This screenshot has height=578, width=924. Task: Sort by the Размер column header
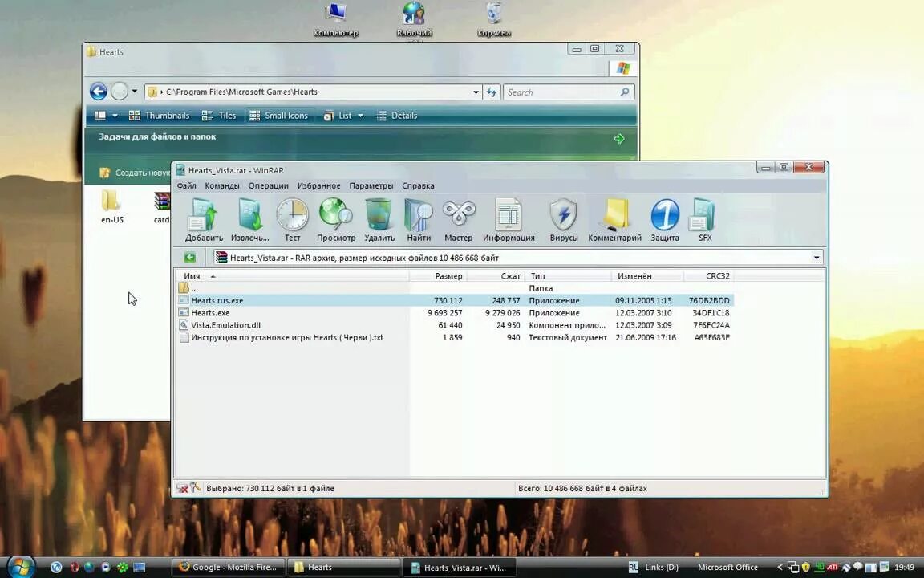448,276
